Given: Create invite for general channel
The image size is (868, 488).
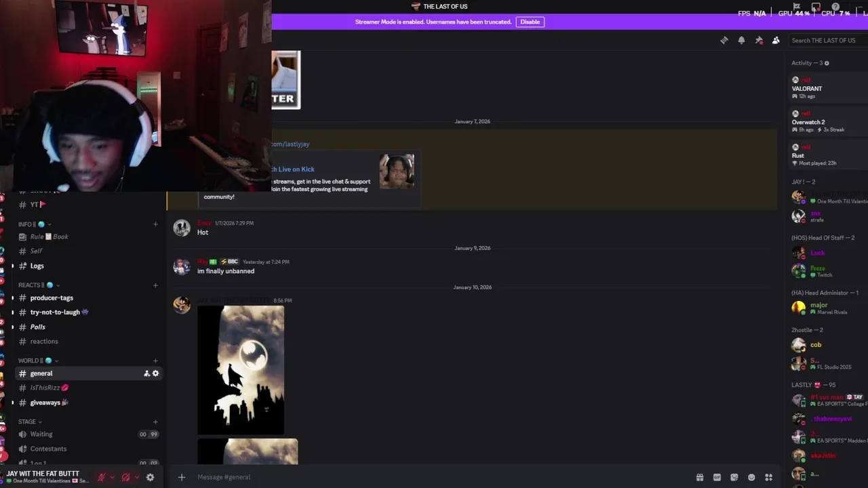Looking at the screenshot, I should click(146, 373).
